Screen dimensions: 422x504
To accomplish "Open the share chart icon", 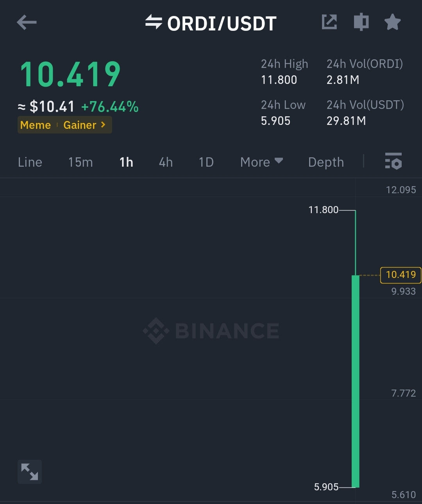I will (x=329, y=22).
